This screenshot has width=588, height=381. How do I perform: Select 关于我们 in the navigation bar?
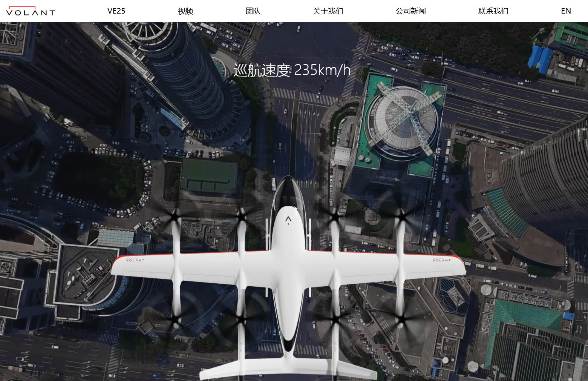[328, 11]
